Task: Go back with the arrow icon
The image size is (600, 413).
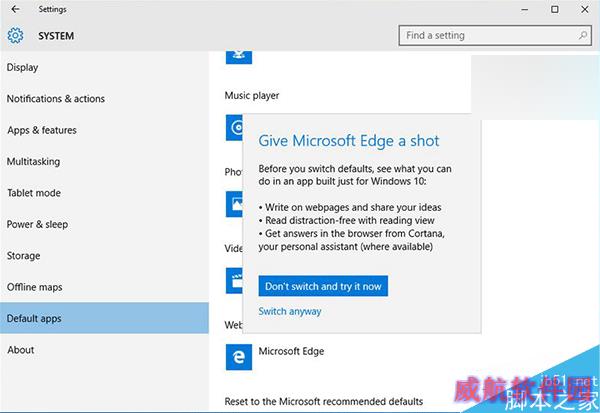Action: tap(15, 9)
